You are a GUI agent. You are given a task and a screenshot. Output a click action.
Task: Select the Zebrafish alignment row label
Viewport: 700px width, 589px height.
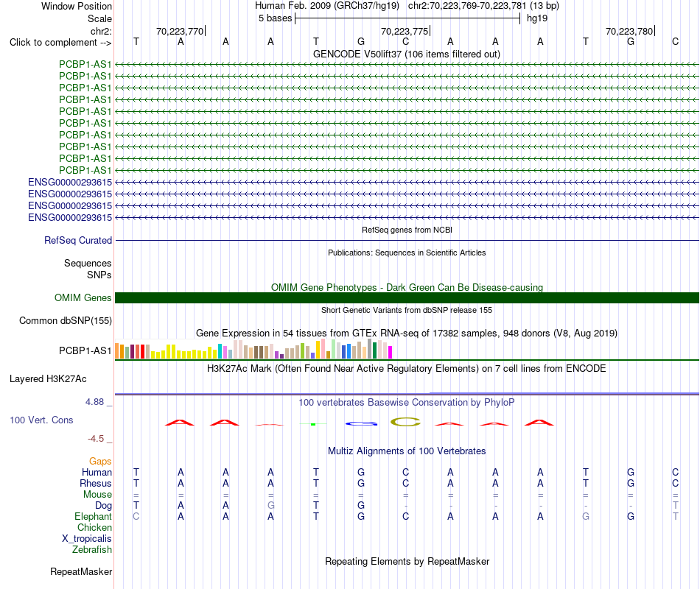92,550
